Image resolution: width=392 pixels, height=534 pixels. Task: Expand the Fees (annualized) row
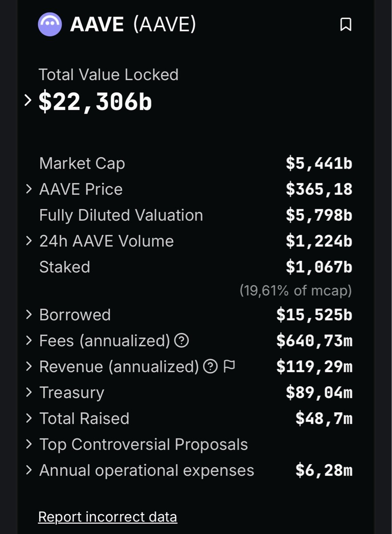29,341
